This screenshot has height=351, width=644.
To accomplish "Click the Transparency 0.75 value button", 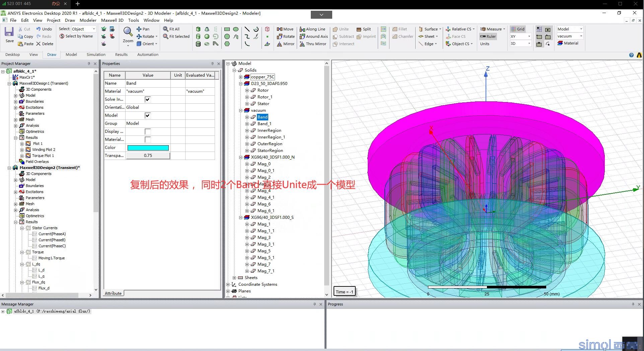I will point(148,156).
